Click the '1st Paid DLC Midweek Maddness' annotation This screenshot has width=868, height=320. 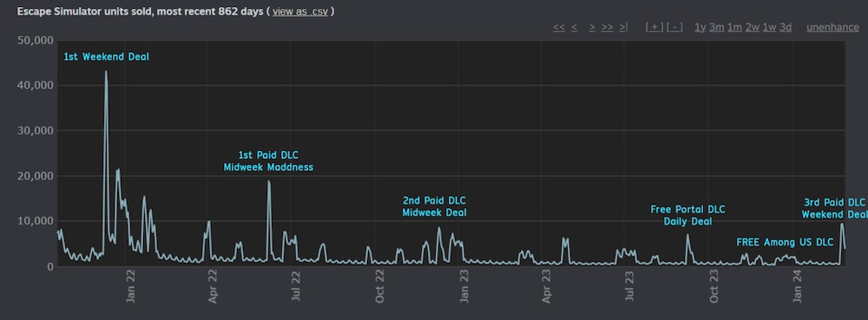268,160
